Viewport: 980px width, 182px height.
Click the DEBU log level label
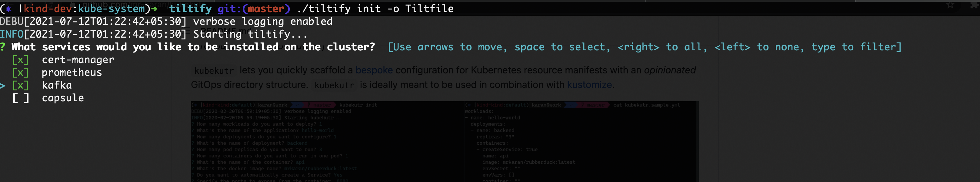(x=12, y=21)
